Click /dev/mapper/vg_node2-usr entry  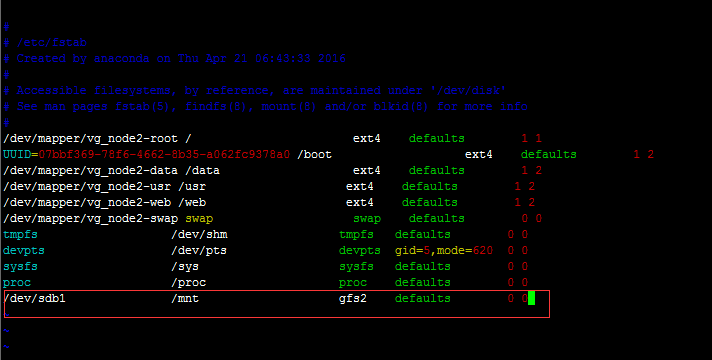(87, 186)
